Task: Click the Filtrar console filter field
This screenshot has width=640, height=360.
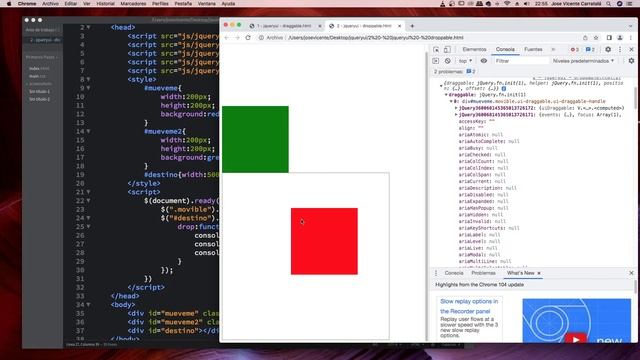Action: coord(521,61)
